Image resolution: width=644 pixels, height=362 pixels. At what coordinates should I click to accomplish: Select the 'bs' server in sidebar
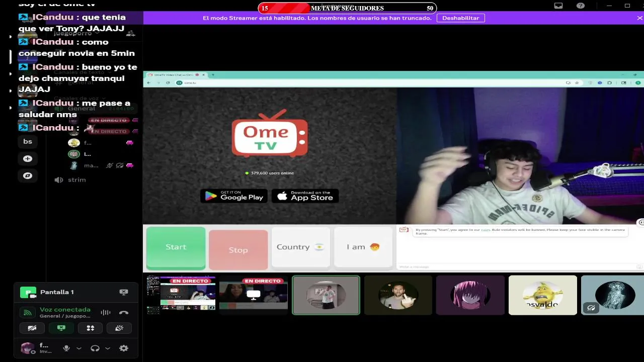(x=28, y=142)
